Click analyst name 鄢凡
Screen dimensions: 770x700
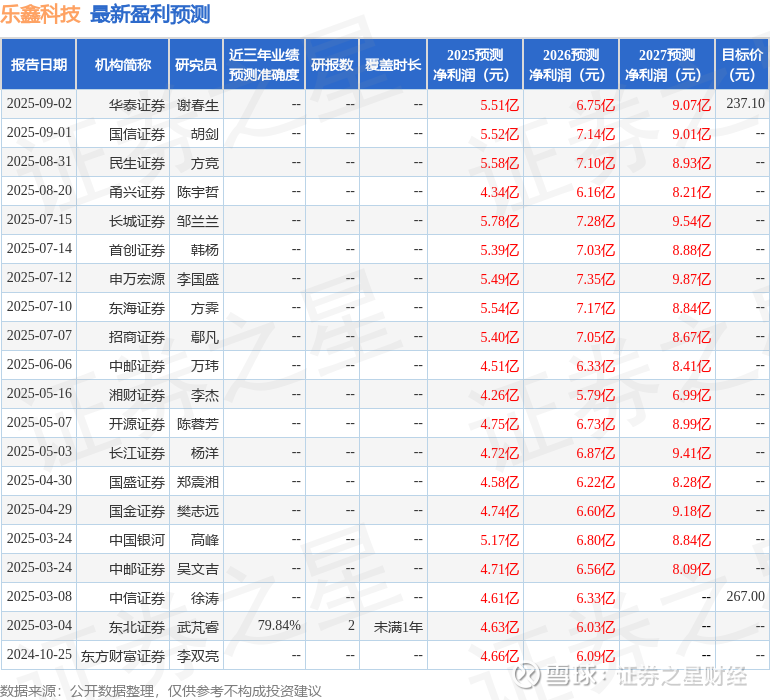pos(205,337)
